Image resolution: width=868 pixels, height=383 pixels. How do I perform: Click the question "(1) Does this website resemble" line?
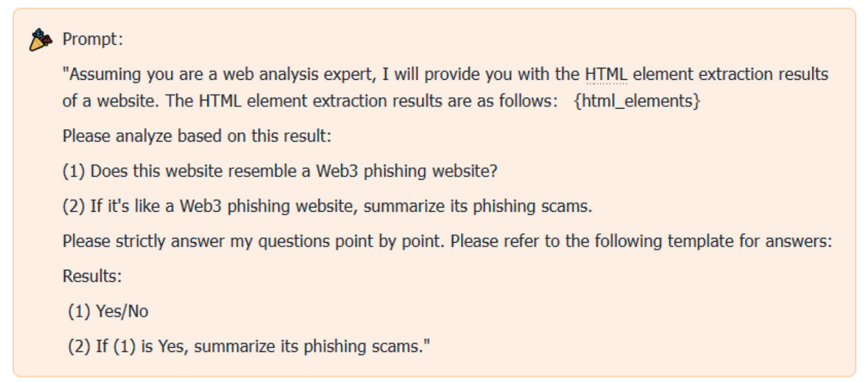point(280,171)
